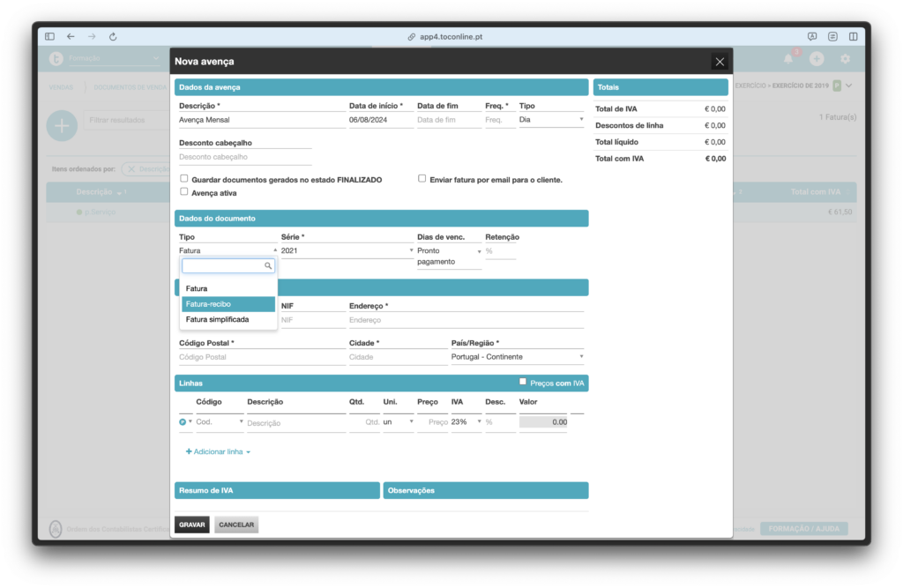Click the line options icon in Linhas row
The image size is (903, 588).
click(x=183, y=422)
